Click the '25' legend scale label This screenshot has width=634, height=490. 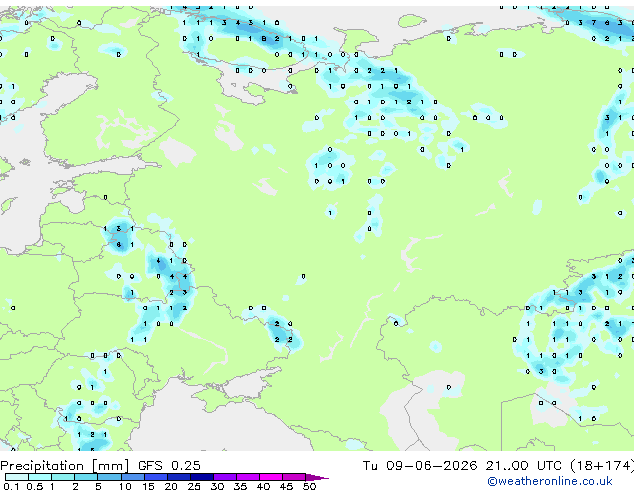click(x=194, y=486)
